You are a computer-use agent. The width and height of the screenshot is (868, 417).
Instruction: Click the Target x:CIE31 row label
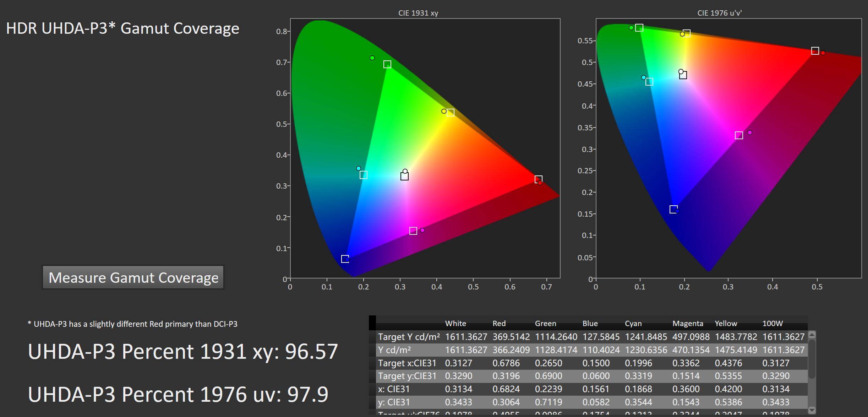(407, 363)
